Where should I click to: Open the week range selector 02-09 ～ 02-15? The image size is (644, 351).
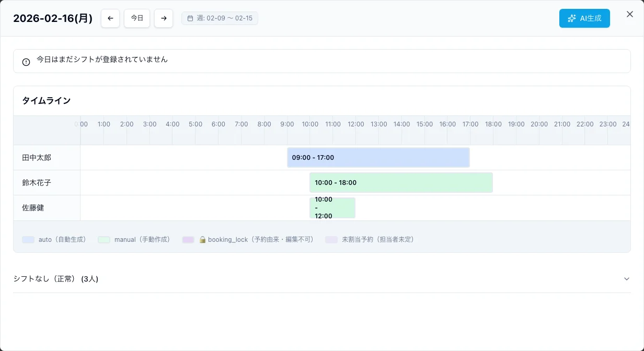coord(220,18)
